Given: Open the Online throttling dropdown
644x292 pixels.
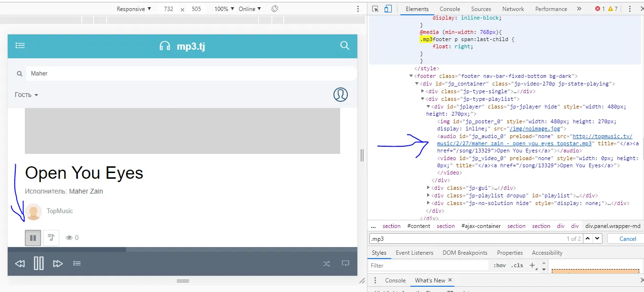Looking at the screenshot, I should (250, 9).
